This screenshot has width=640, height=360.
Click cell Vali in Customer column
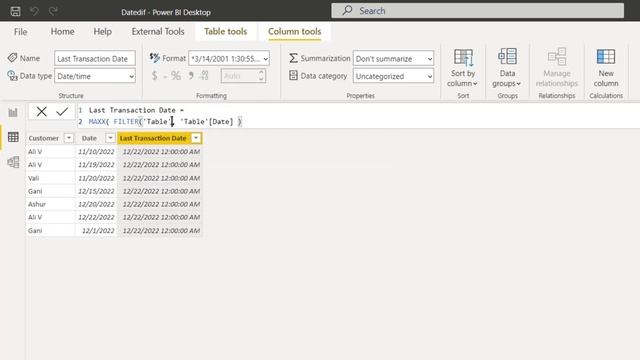[51, 178]
